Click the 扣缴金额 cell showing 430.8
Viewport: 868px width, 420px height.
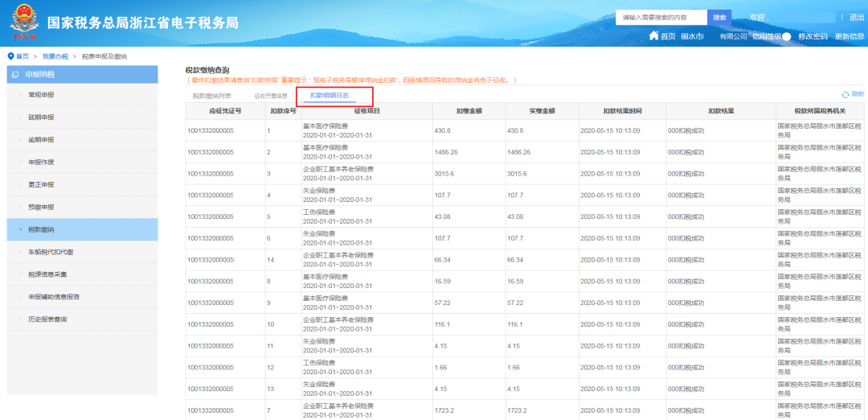coord(469,130)
